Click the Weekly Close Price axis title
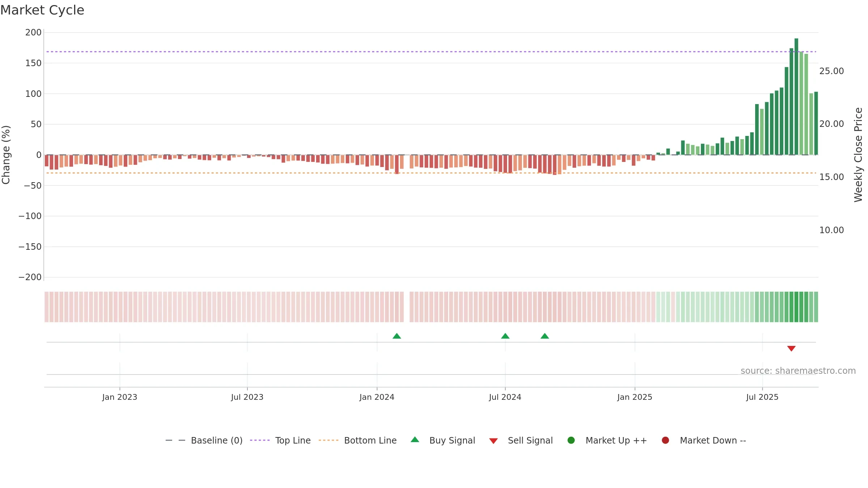The image size is (868, 488). click(858, 155)
